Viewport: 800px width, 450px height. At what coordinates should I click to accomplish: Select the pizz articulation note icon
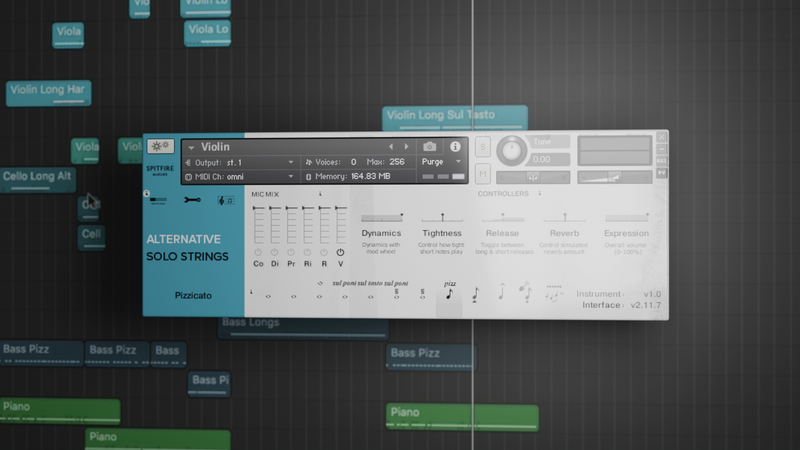click(449, 294)
